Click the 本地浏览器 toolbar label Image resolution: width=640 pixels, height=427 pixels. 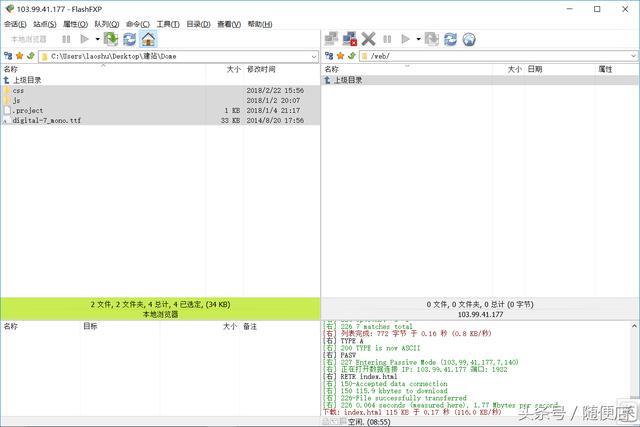click(29, 39)
